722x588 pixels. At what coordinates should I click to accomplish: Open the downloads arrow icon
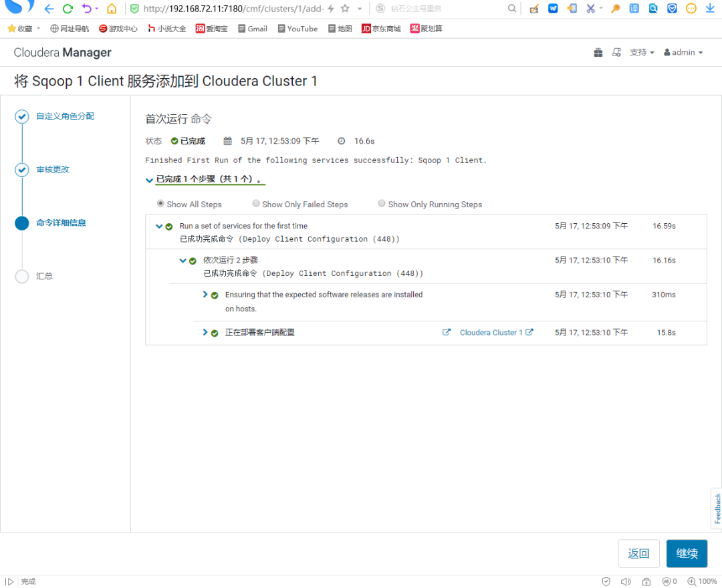pyautogui.click(x=710, y=8)
